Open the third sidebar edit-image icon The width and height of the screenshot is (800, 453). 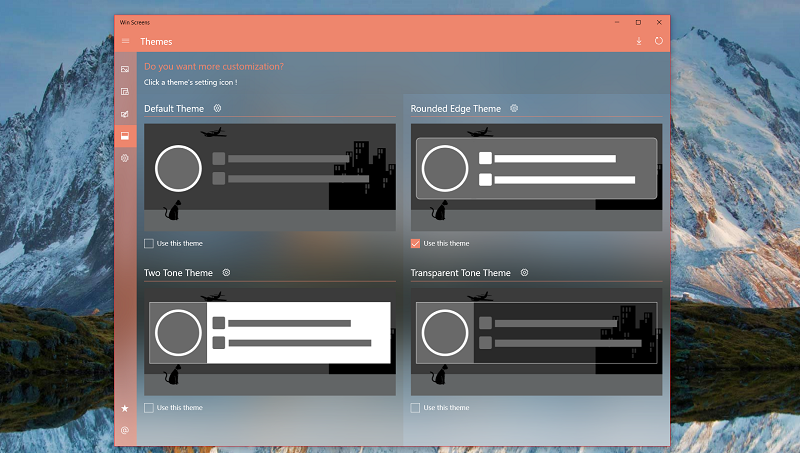(125, 114)
